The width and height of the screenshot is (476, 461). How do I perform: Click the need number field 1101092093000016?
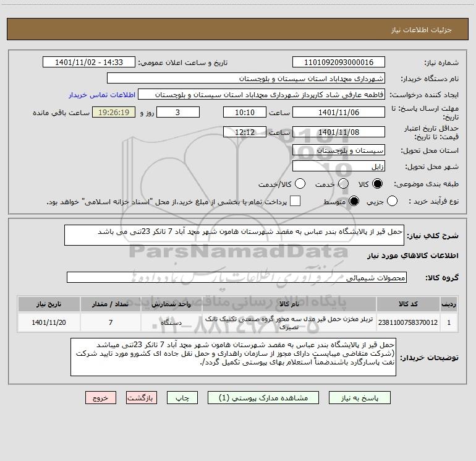point(339,62)
